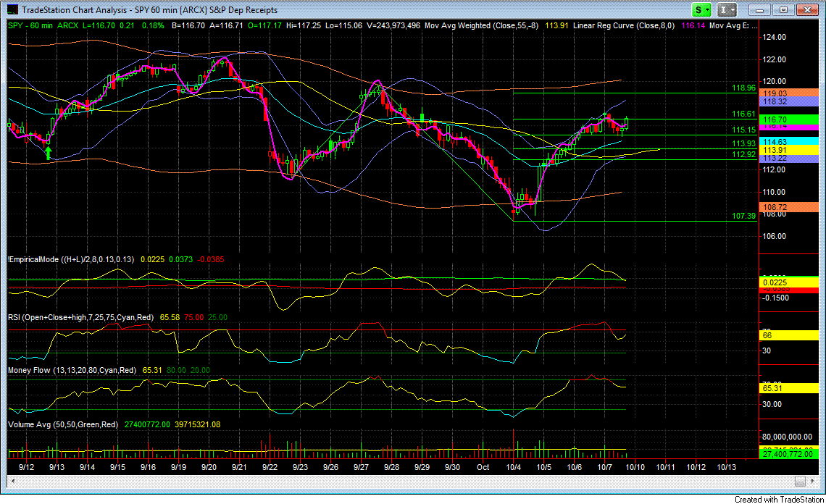Minimize the Chart Analysis window
The width and height of the screenshot is (826, 504).
(759, 9)
